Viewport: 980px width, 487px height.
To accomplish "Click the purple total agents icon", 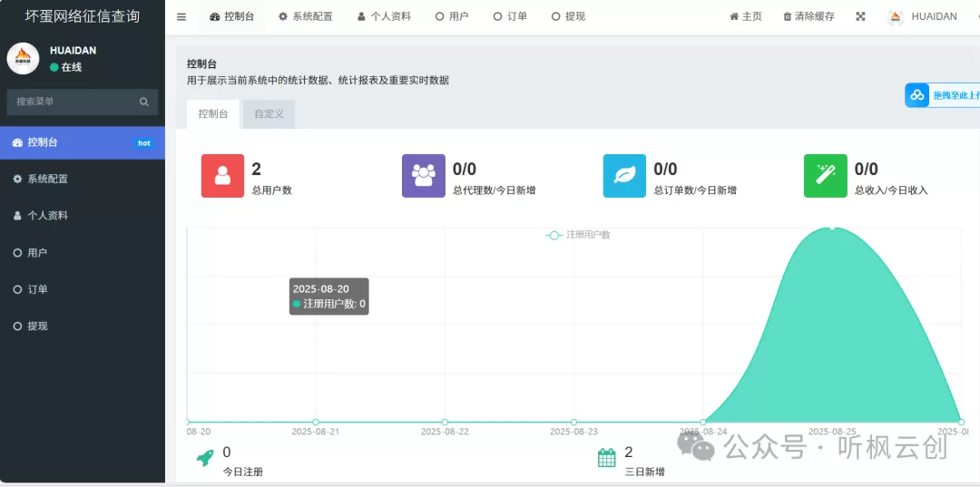I will pos(424,176).
